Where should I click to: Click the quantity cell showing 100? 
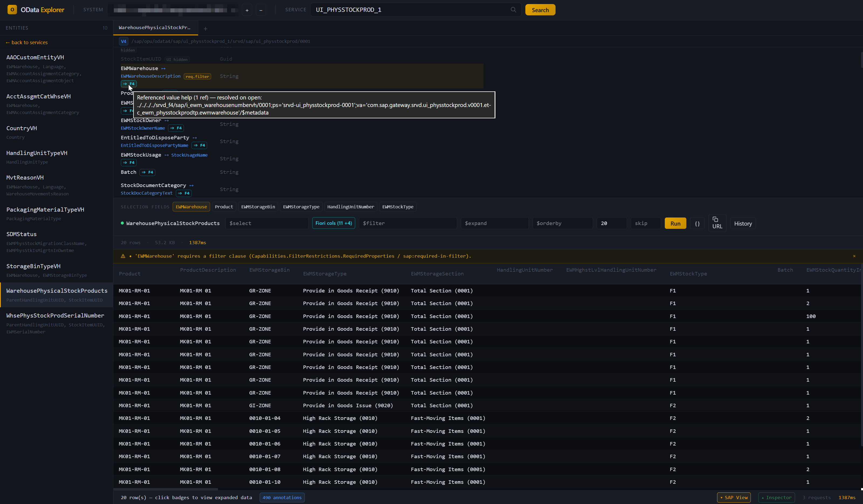click(811, 316)
